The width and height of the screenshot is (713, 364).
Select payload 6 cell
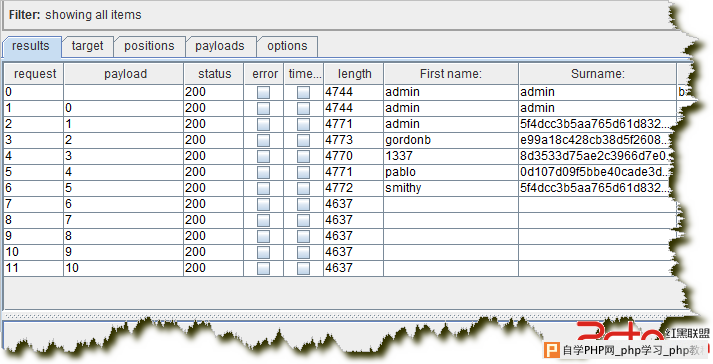[x=124, y=204]
